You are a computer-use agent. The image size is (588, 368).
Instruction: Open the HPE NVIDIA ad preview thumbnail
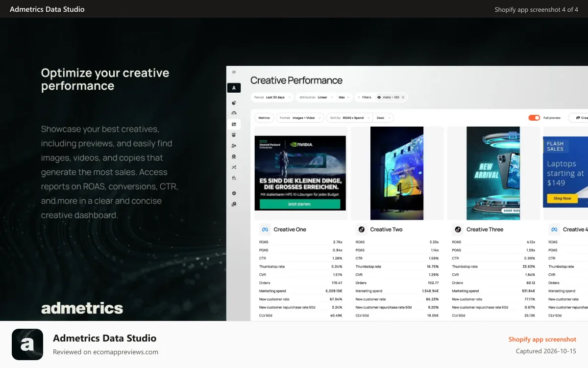coord(300,173)
